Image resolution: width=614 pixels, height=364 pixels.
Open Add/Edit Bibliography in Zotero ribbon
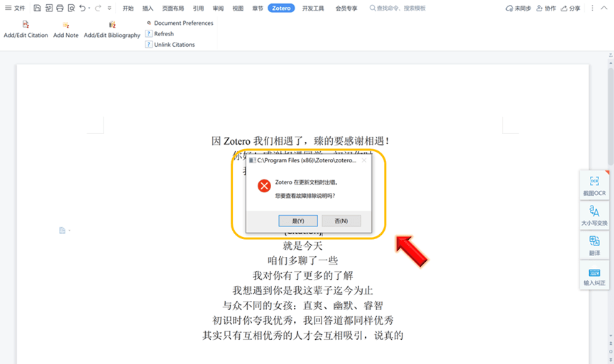coord(112,25)
